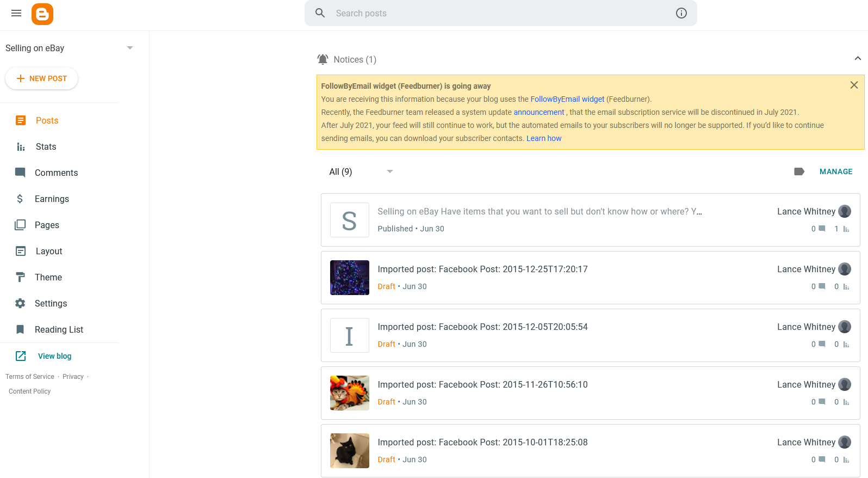The width and height of the screenshot is (868, 478).
Task: Click comments icon on 2015-11-26 post
Action: point(822,402)
